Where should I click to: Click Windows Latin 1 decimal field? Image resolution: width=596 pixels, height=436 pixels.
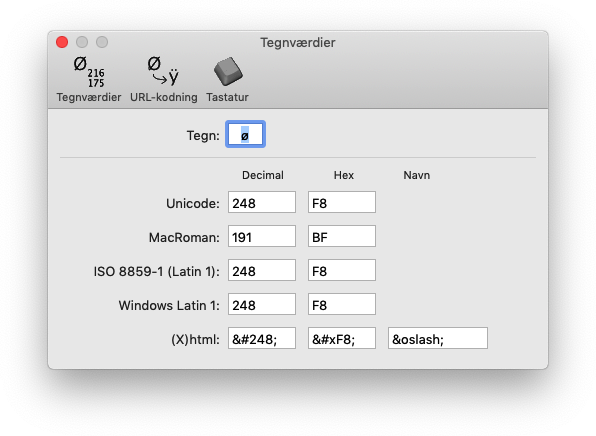click(x=262, y=304)
